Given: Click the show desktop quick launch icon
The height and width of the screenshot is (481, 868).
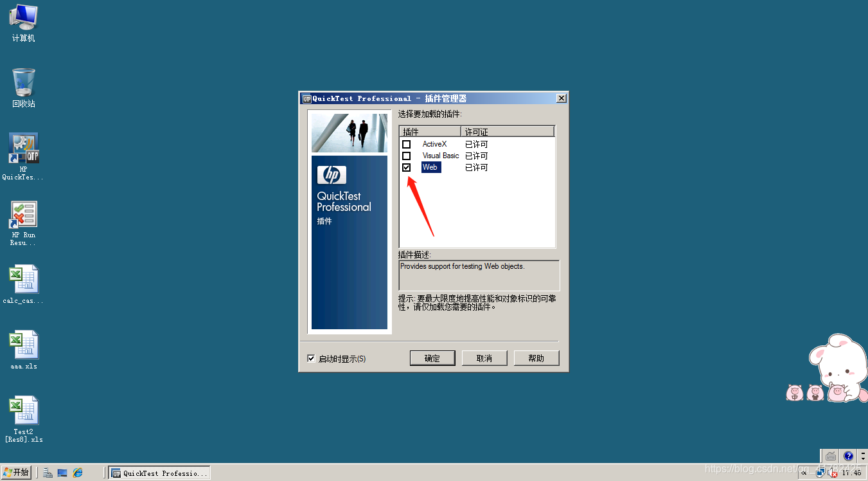Looking at the screenshot, I should (x=62, y=473).
